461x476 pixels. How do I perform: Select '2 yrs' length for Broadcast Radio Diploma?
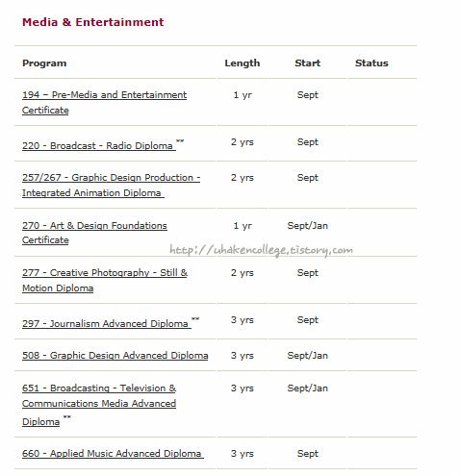click(243, 142)
